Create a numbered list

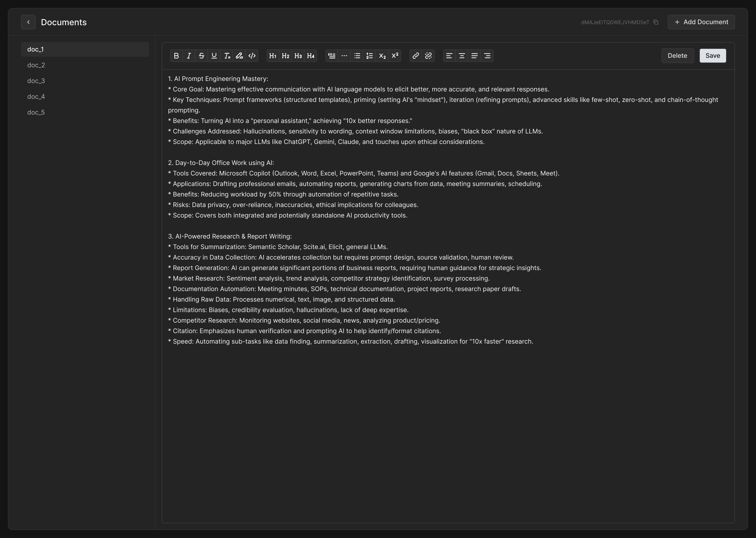[x=370, y=56]
